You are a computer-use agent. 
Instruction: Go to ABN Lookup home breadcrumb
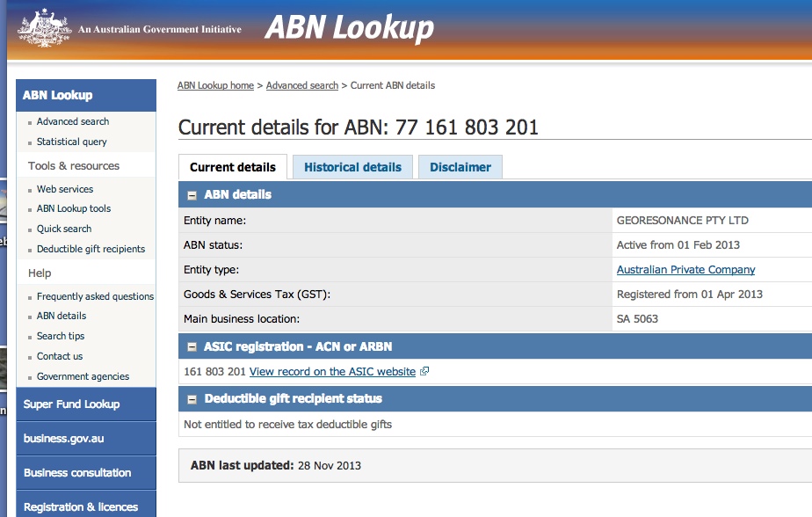(215, 85)
